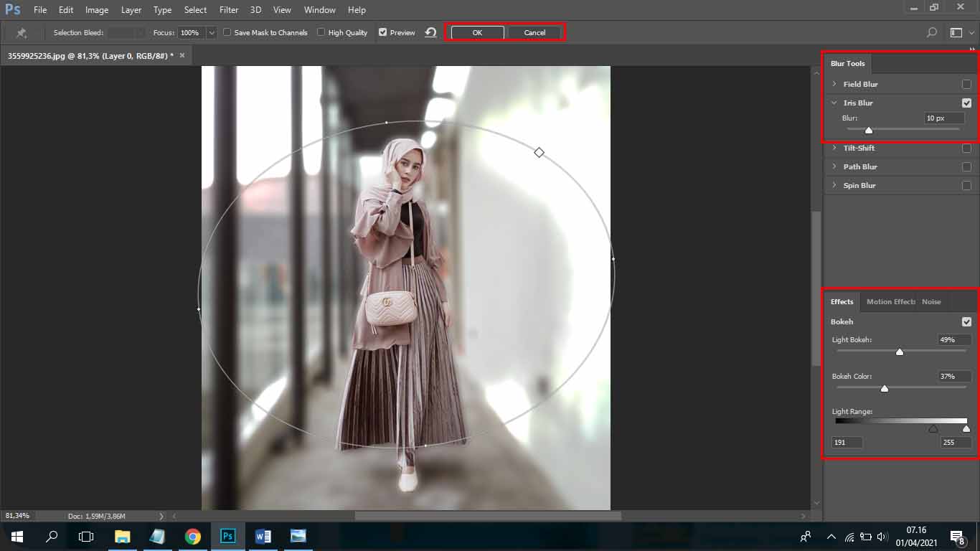Launch Google Chrome from the taskbar
980x551 pixels.
tap(192, 536)
